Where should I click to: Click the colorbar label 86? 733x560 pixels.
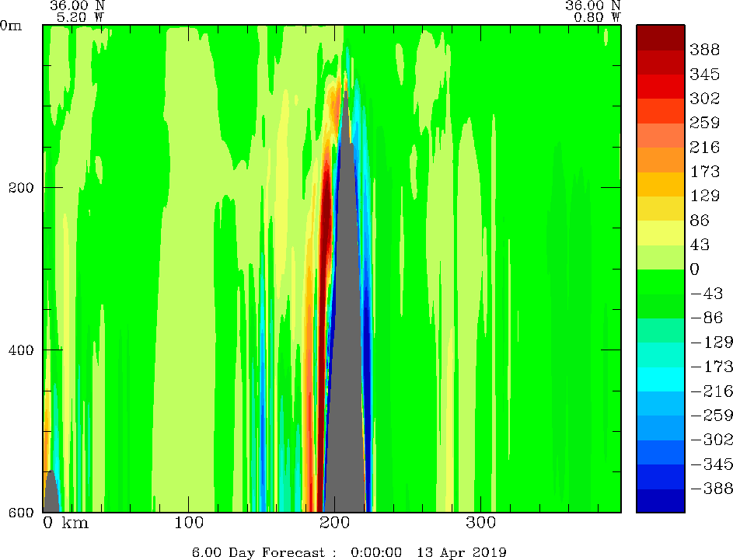700,220
